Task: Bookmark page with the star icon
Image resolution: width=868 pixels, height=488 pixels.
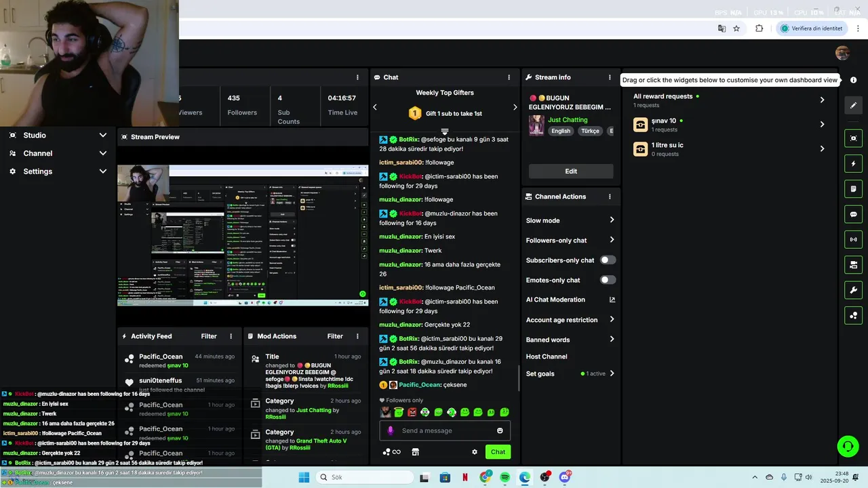Action: [736, 28]
